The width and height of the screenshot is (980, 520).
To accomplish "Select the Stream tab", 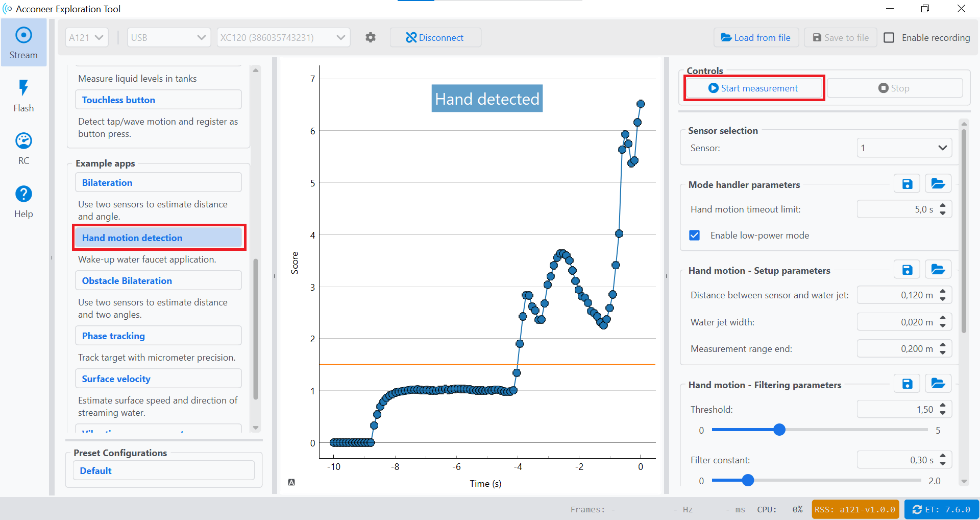I will click(x=23, y=43).
